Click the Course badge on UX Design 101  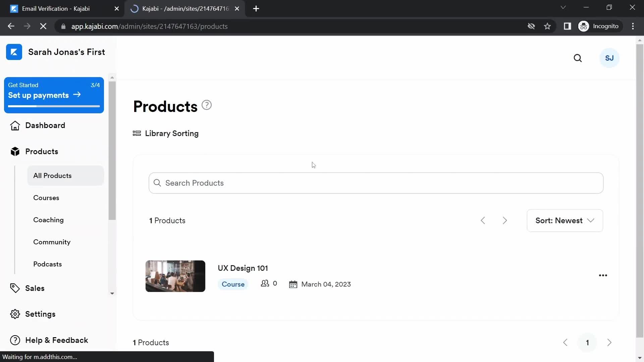click(233, 284)
